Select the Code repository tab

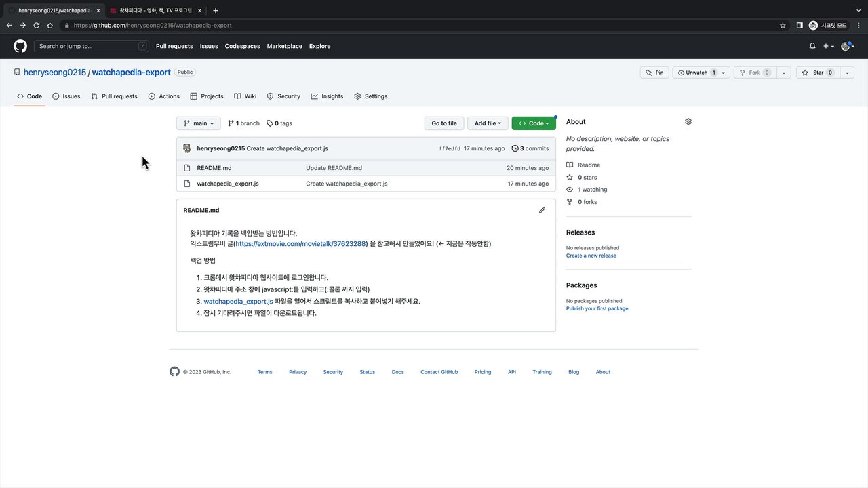(30, 96)
